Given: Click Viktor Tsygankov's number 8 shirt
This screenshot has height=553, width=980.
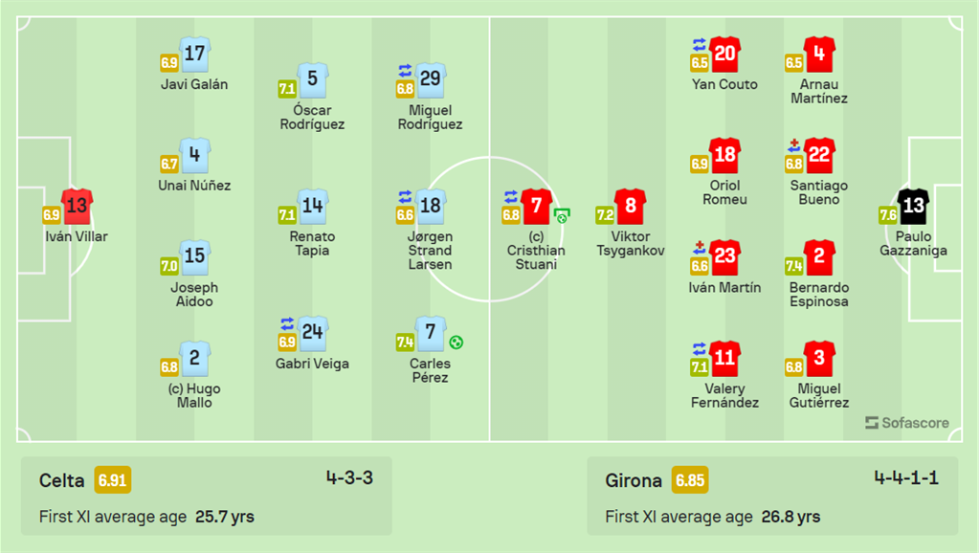Looking at the screenshot, I should (630, 206).
